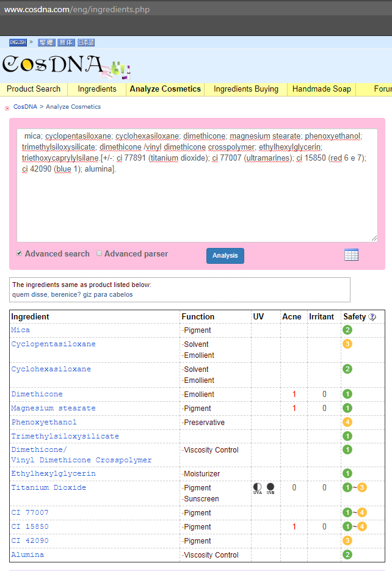
Task: Open the Product Search menu
Action: pos(34,89)
